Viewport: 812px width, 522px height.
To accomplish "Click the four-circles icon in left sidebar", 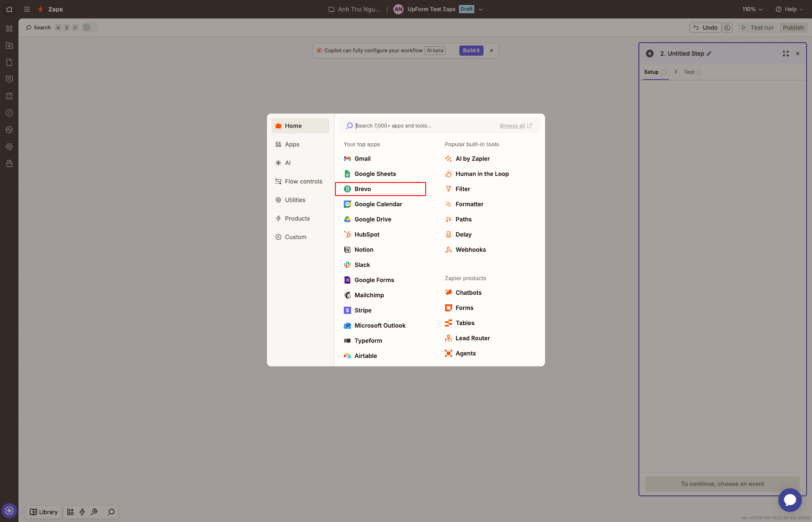I will 9,29.
